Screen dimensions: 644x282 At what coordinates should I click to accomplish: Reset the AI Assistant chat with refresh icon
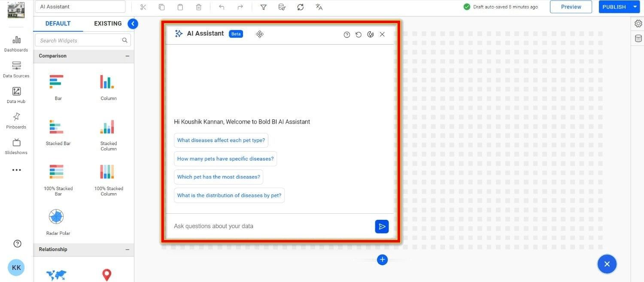pos(358,35)
